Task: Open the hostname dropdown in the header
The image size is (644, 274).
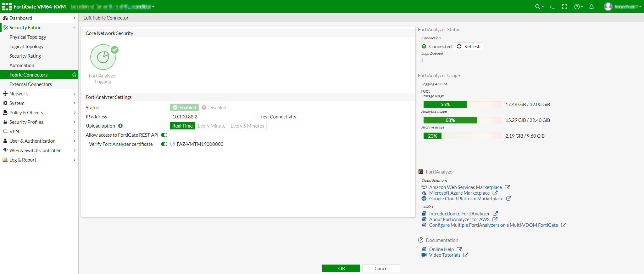Action: tap(112, 7)
